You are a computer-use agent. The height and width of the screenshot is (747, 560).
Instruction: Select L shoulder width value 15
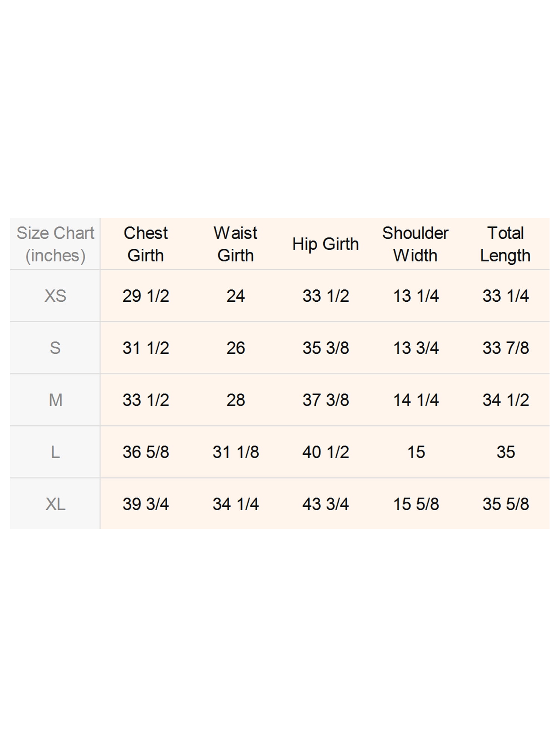tap(416, 452)
